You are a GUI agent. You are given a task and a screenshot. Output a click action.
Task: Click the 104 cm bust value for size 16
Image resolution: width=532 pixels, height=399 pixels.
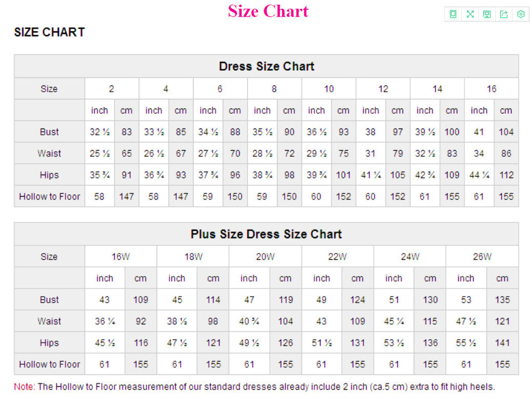(506, 132)
